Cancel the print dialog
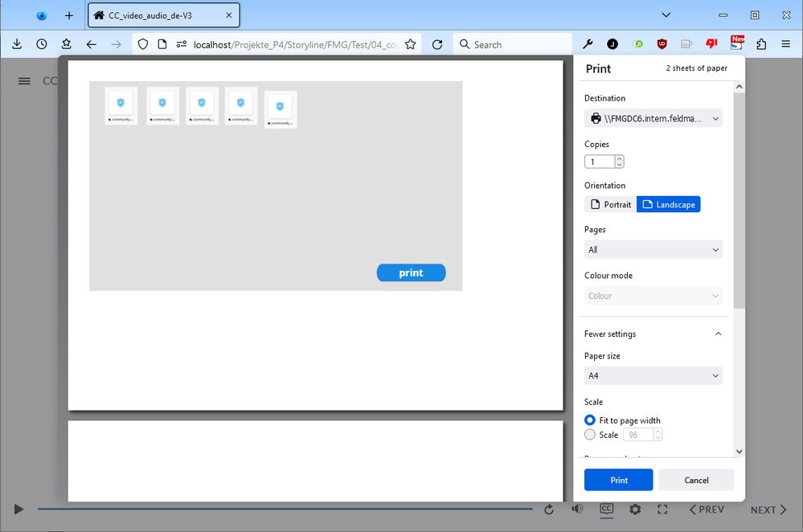Screen dimensions: 803x532 (x=696, y=480)
